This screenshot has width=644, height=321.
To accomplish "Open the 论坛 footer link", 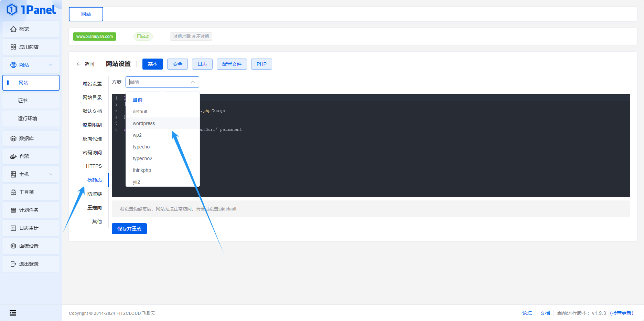I will (x=527, y=313).
